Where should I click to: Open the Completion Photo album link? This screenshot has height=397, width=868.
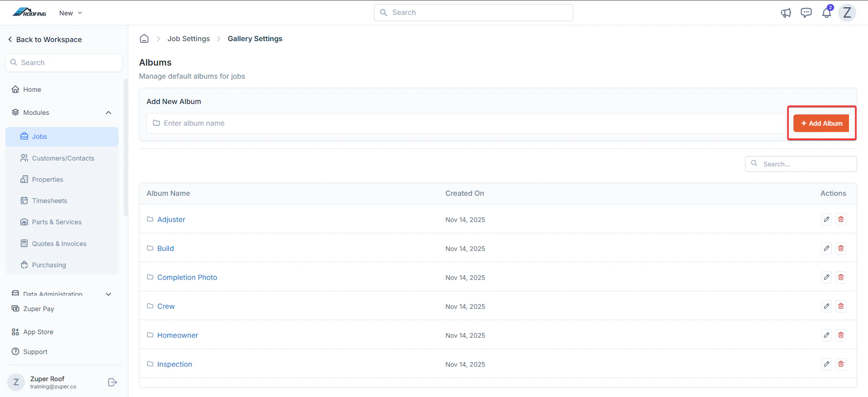[187, 277]
